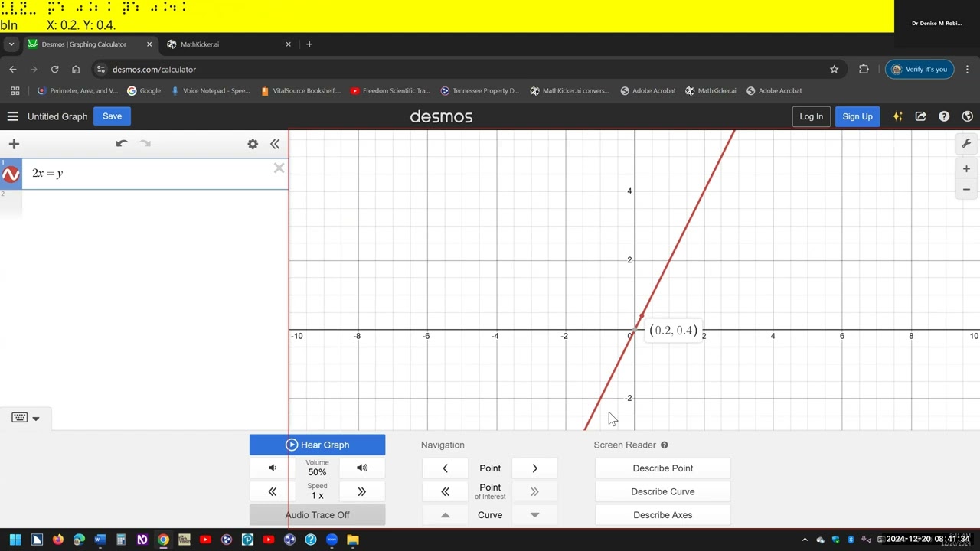980x551 pixels.
Task: Zoom in on the graph
Action: (x=966, y=169)
